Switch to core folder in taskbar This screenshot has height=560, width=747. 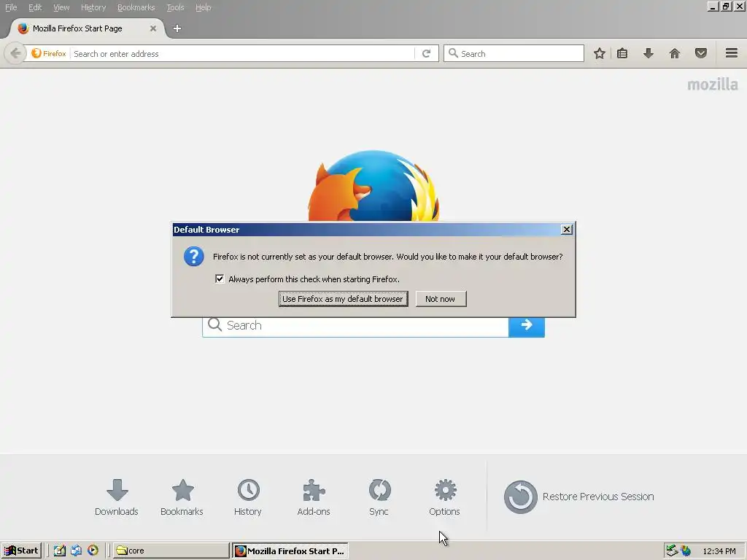tap(171, 551)
